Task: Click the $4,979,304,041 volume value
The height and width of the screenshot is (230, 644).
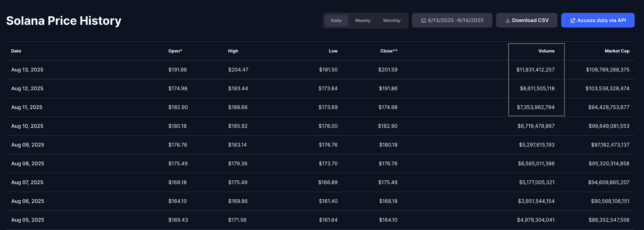Action: pos(536,220)
